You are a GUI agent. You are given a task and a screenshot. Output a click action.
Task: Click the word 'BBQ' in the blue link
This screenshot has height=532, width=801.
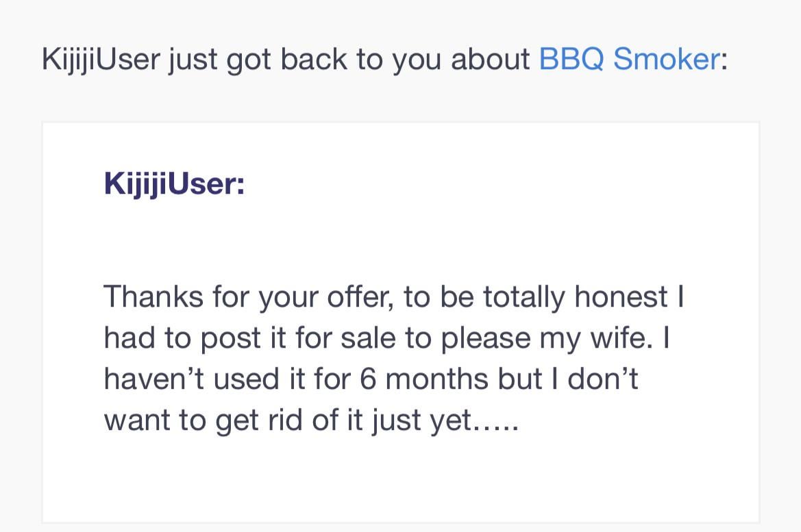coord(571,59)
